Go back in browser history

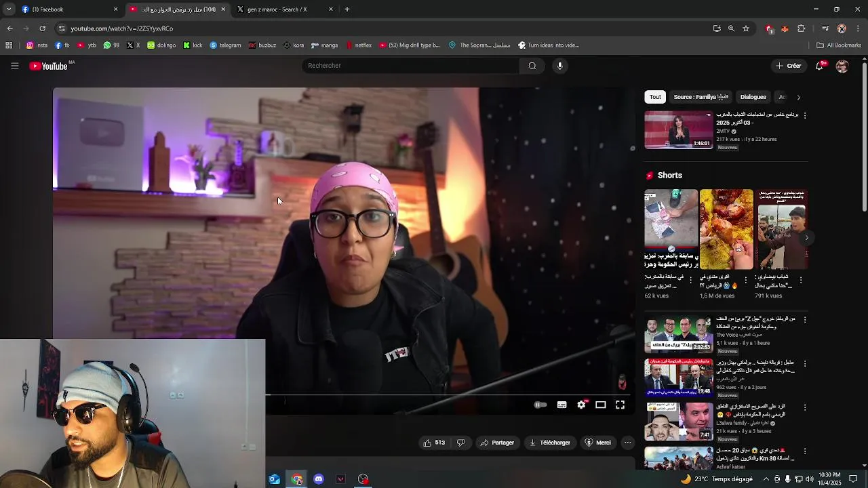(x=10, y=28)
